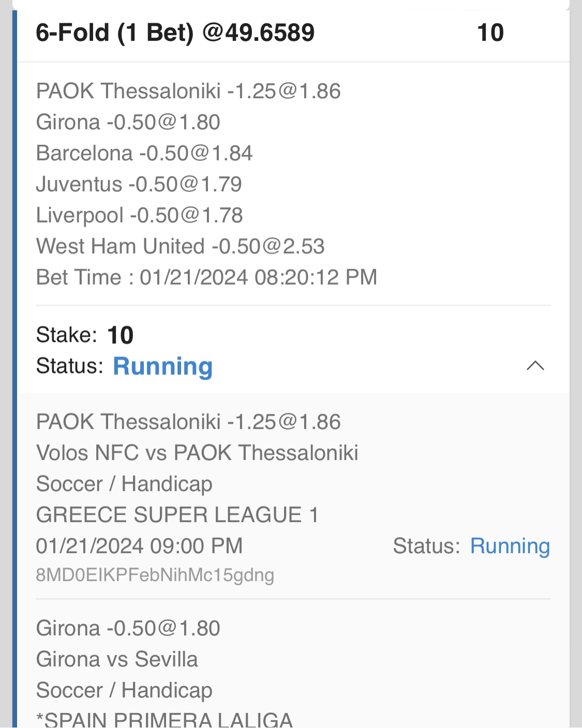Select Juventus -0.50@1.79 selection line

(x=139, y=184)
